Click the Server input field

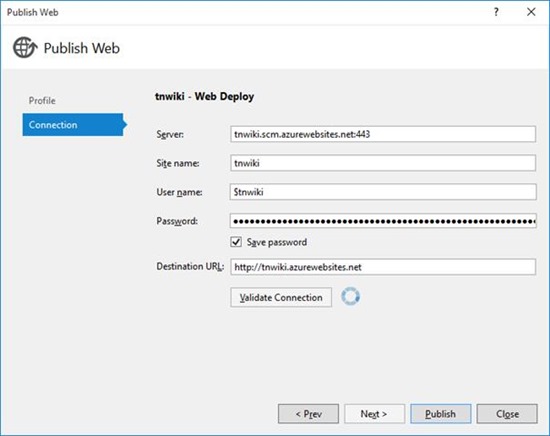click(383, 134)
